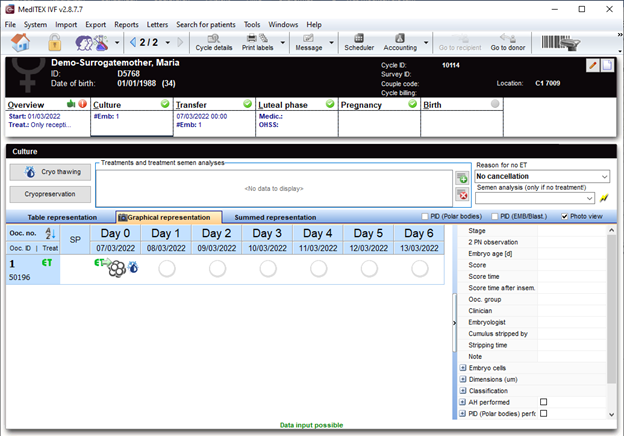The height and width of the screenshot is (436, 624).
Task: Open the File menu
Action: click(10, 25)
